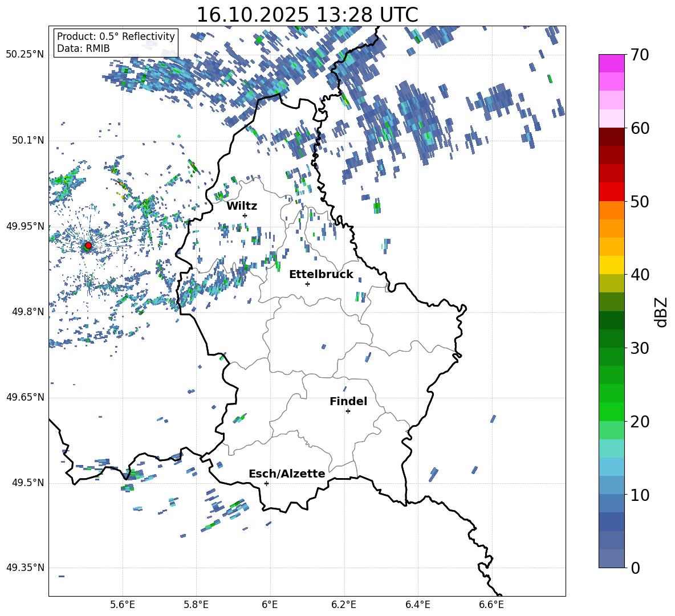
Task: Click the 20 tick label on colorbar
Action: (x=640, y=422)
